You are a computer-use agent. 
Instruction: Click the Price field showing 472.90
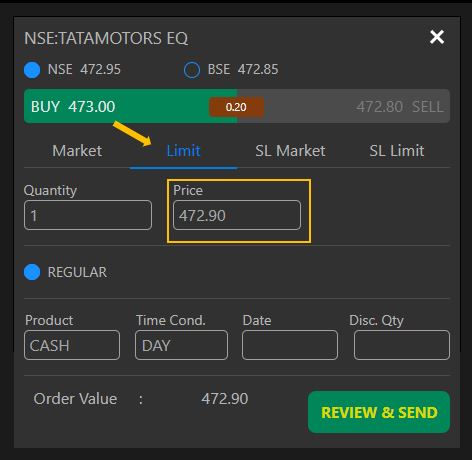click(x=237, y=215)
